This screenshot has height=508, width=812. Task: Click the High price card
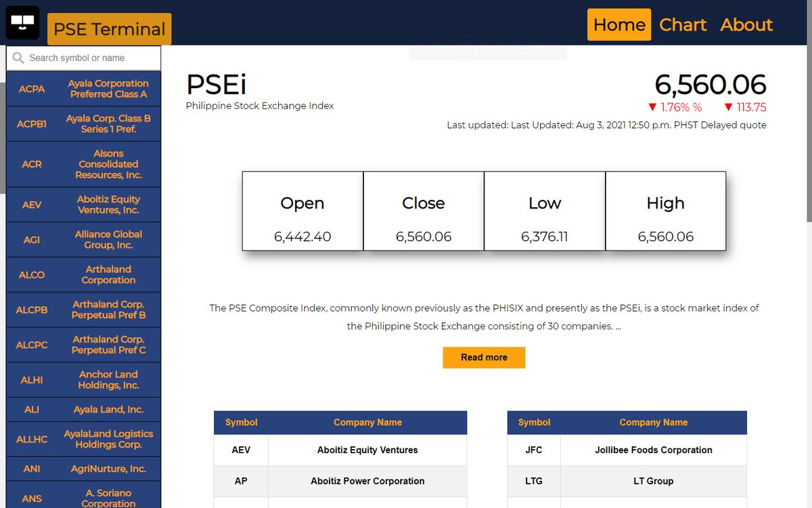click(666, 211)
